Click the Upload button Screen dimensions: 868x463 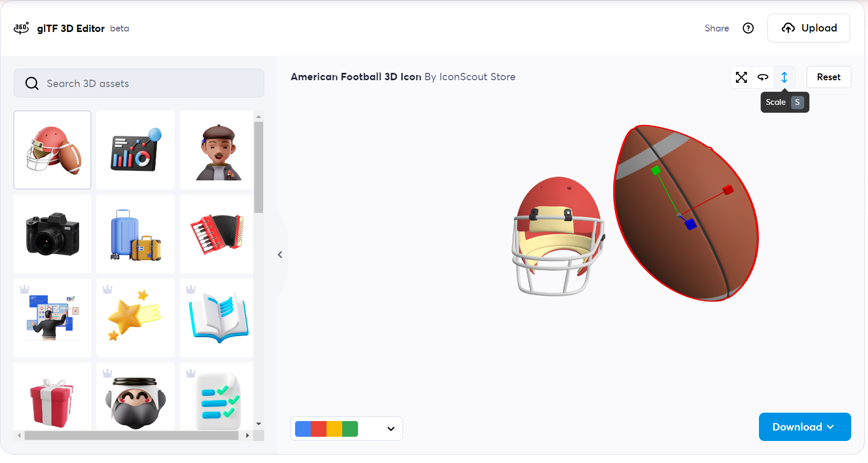pyautogui.click(x=809, y=28)
